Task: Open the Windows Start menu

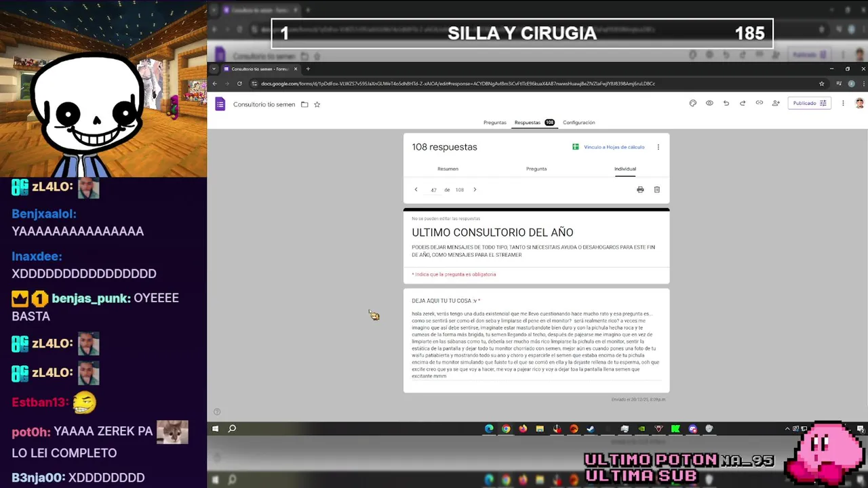Action: [215, 428]
